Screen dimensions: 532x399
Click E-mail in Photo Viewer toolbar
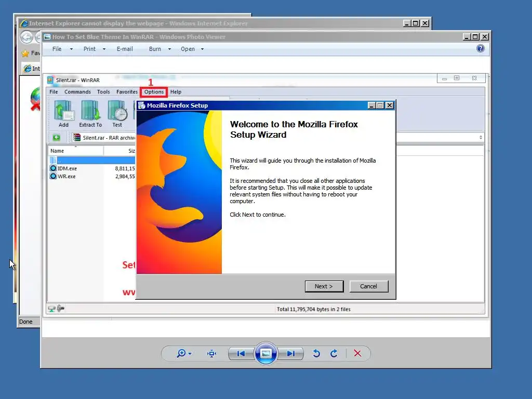click(125, 49)
